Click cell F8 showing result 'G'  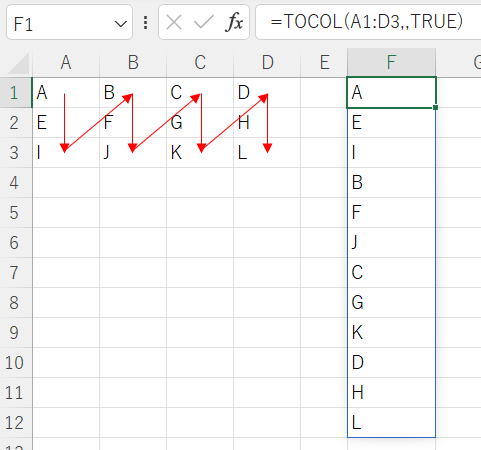tap(392, 302)
